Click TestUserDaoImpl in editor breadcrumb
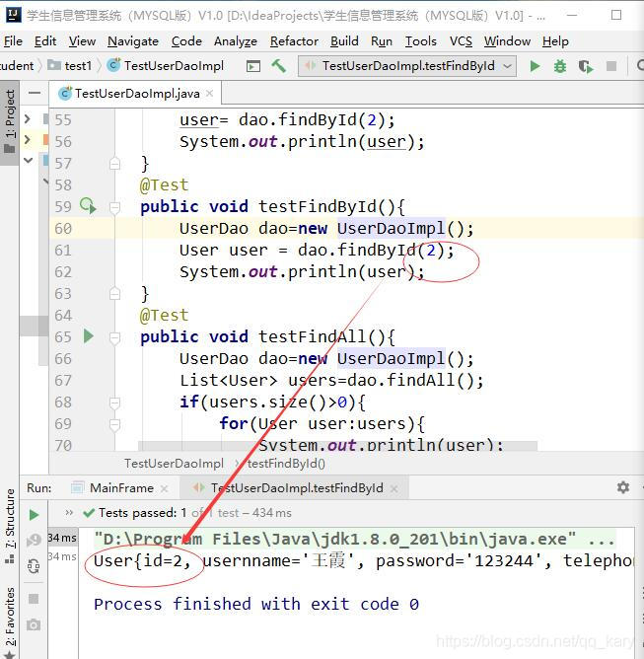This screenshot has width=644, height=659. pos(174,463)
